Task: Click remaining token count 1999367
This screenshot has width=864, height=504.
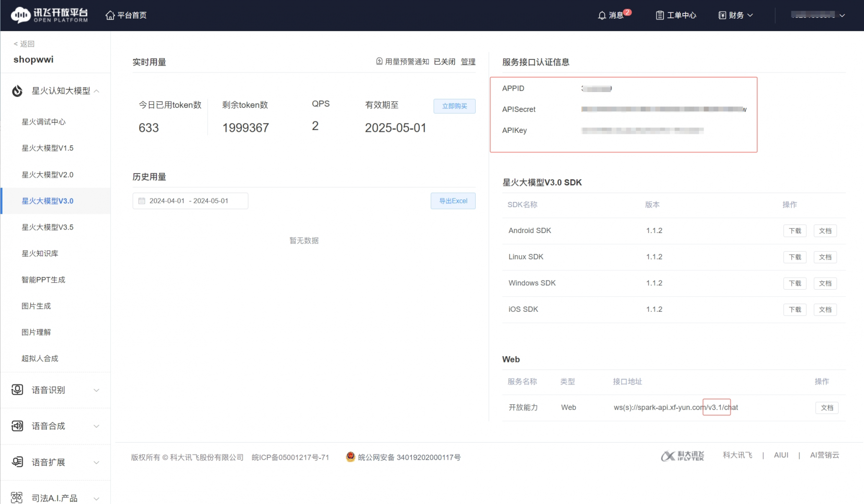Action: pyautogui.click(x=246, y=128)
